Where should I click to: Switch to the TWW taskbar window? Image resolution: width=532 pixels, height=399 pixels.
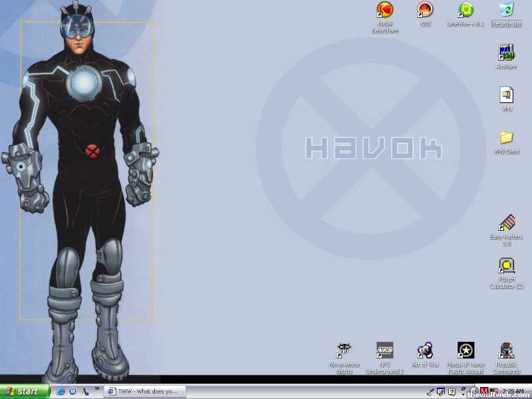pyautogui.click(x=144, y=392)
